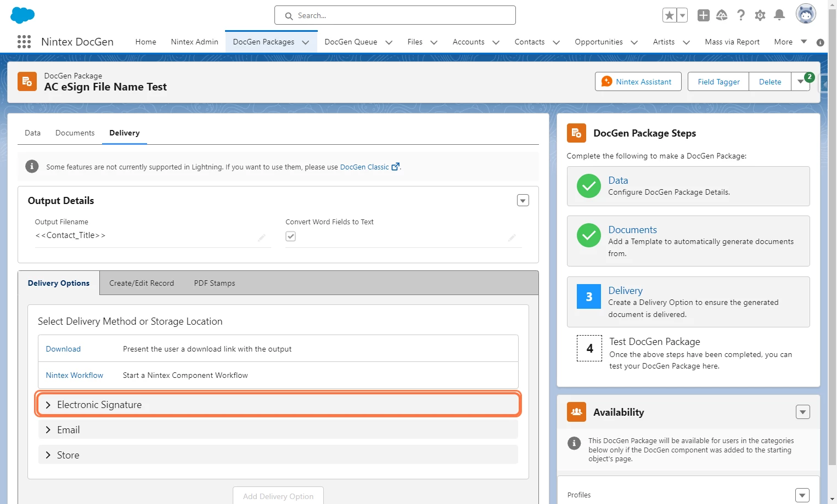Go to the Home tab
The width and height of the screenshot is (837, 504).
[146, 42]
